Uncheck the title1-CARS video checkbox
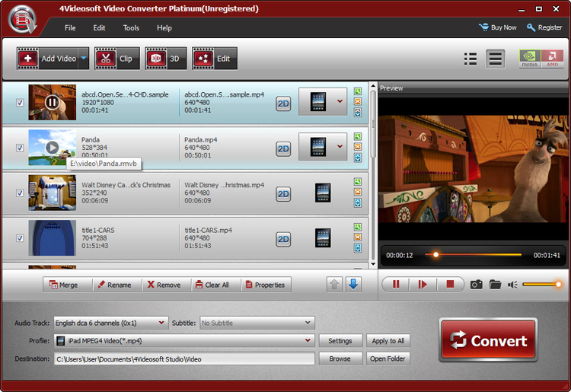 [x=20, y=238]
